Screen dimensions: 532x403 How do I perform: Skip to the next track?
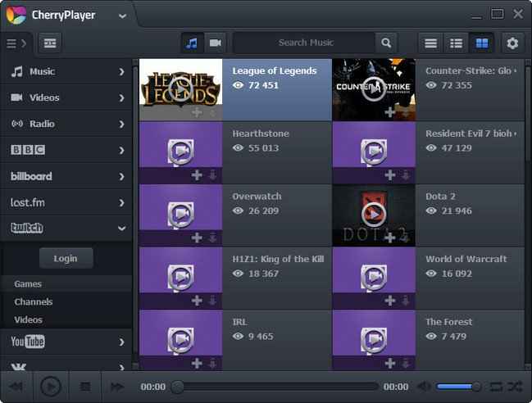tap(117, 386)
